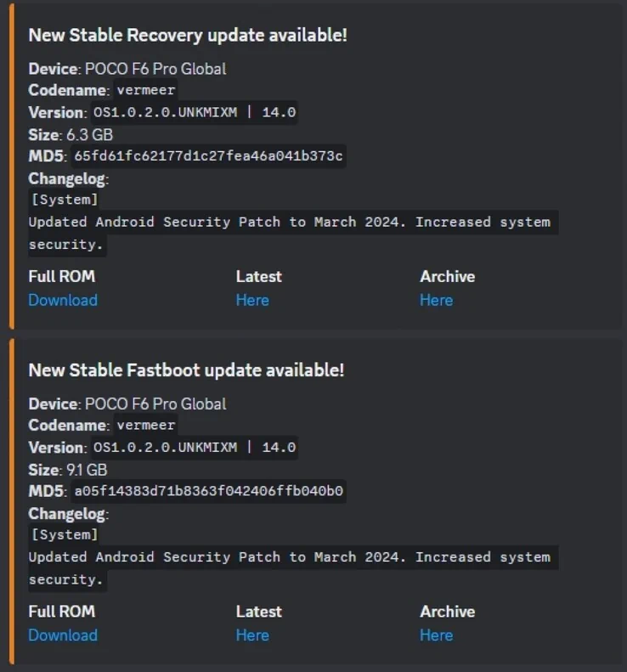Click the Fastboot update version OS1.0.2.0.UNKMIXM code
The width and height of the screenshot is (627, 672).
[x=195, y=448]
